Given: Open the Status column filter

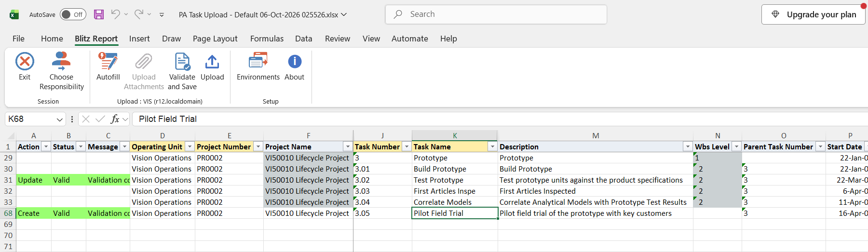Looking at the screenshot, I should point(81,146).
